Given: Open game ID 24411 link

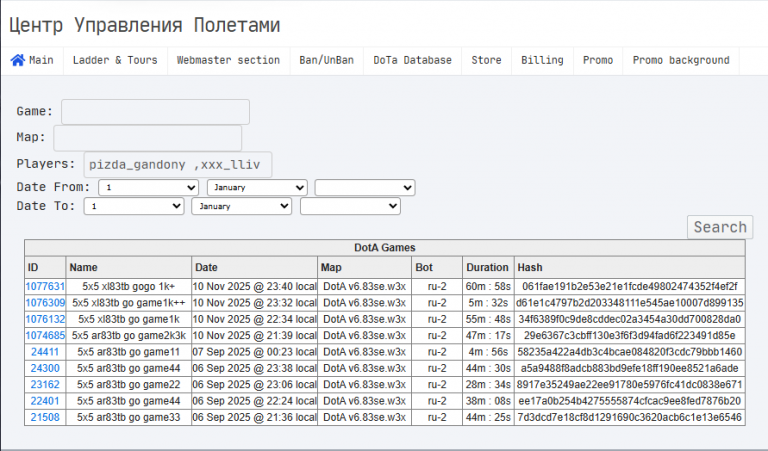Looking at the screenshot, I should pos(45,352).
